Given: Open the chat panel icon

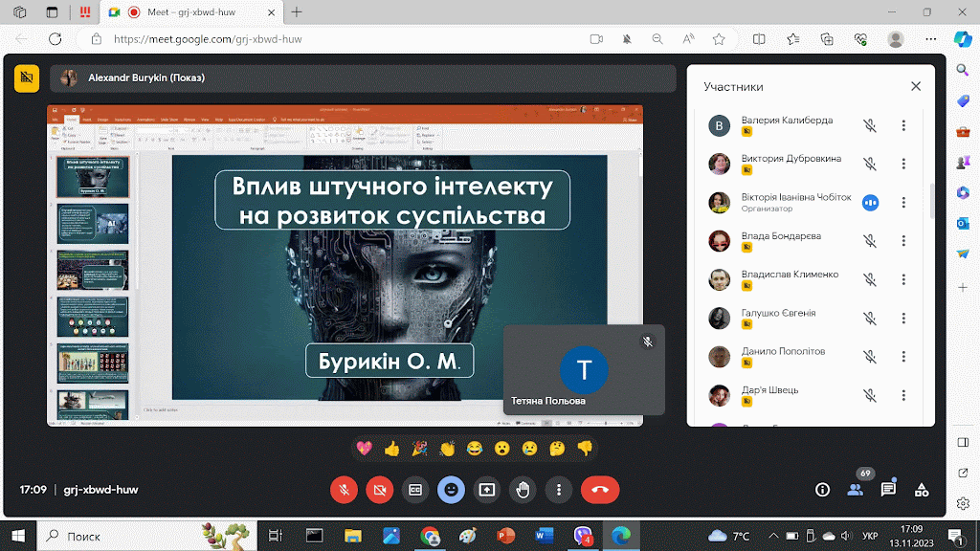Looking at the screenshot, I should tap(888, 489).
